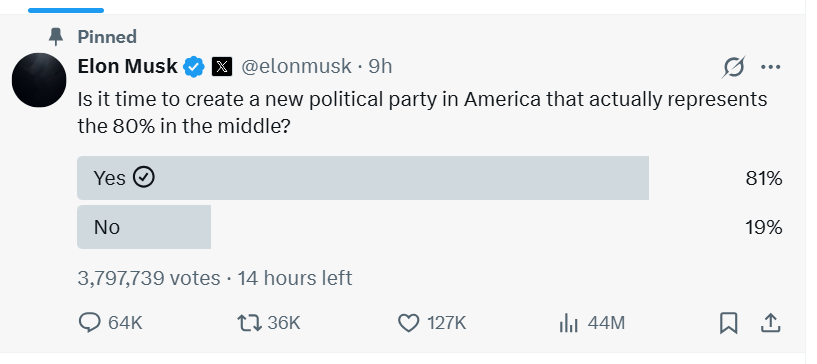The height and width of the screenshot is (364, 817).
Task: Click the X affiliation badge
Action: click(x=221, y=67)
